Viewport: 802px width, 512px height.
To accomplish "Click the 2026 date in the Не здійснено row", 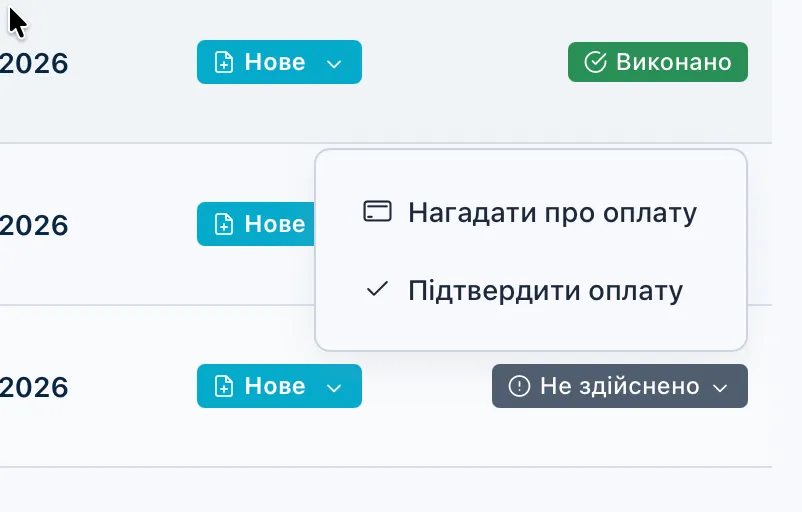I will pos(34,388).
